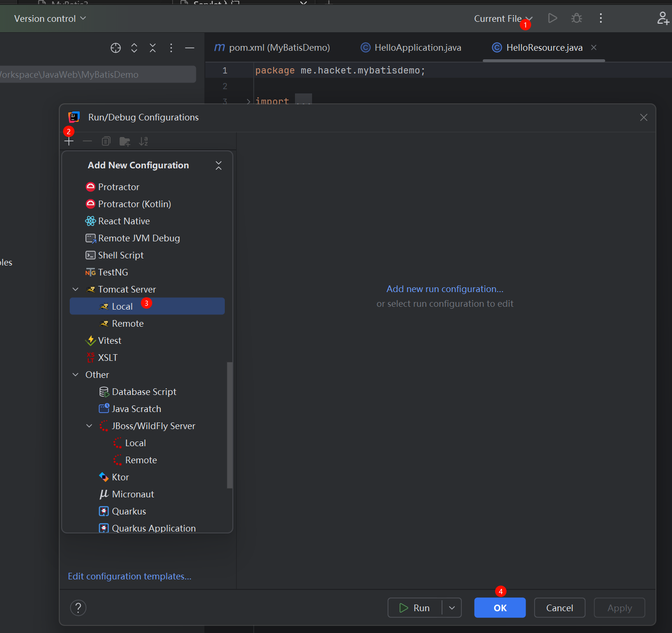
Task: Close the Add New Configuration popup
Action: tap(219, 165)
